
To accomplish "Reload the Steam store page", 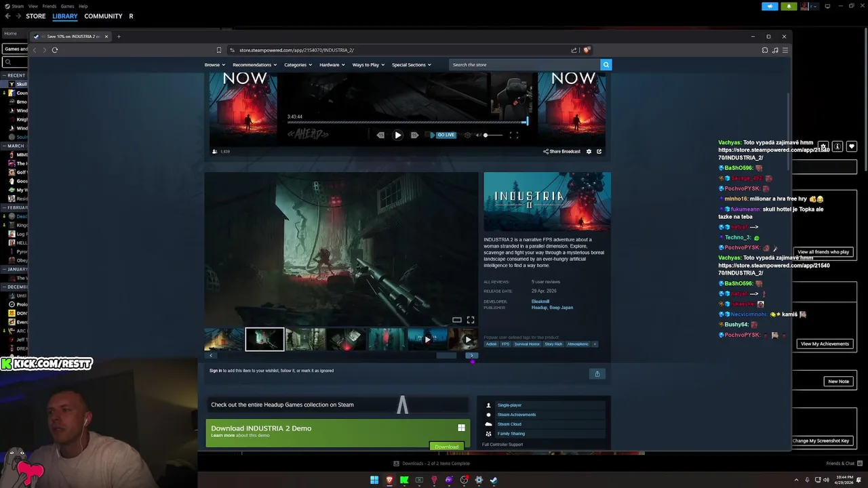I will click(55, 49).
